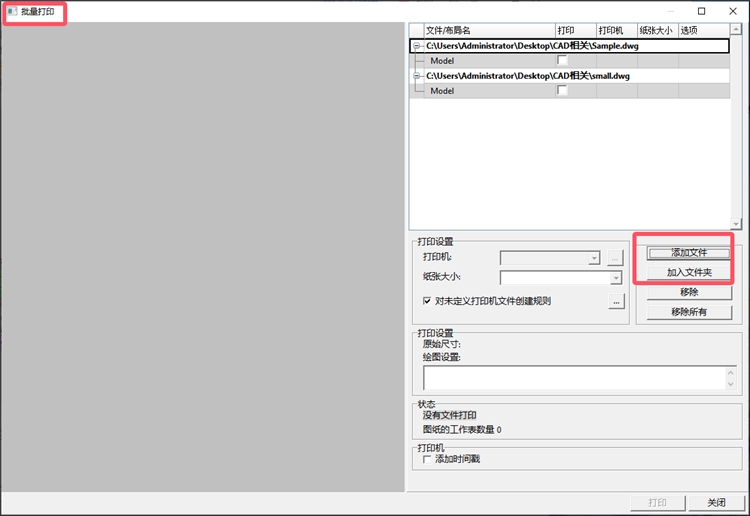Open rule settings ellipsis button beside 创建规则
Image resolution: width=750 pixels, height=516 pixels.
click(x=616, y=301)
